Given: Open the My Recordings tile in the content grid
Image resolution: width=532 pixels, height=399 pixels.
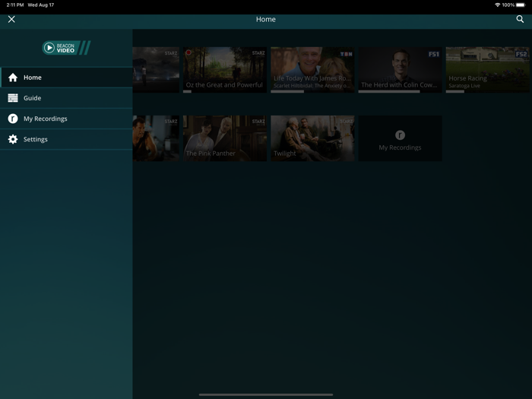Looking at the screenshot, I should pos(400,138).
